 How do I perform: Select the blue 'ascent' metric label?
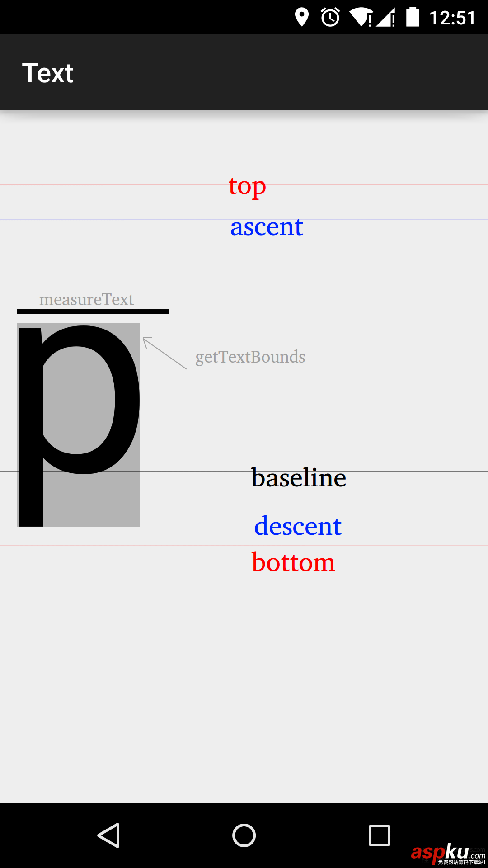pyautogui.click(x=267, y=227)
